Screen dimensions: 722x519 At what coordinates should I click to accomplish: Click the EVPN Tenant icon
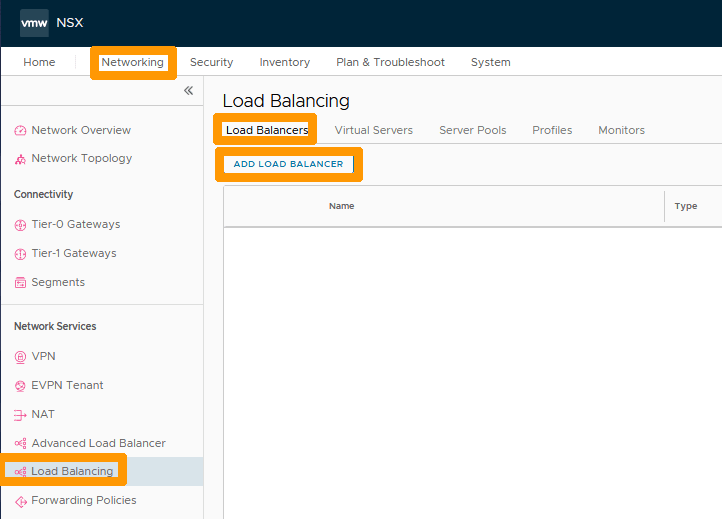[20, 386]
